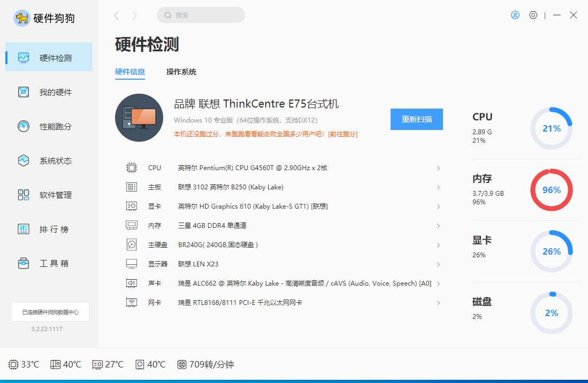Select 英特尔 Pentium(R) CPU G4560T text
Screen dimensions: 588x383
coord(253,168)
